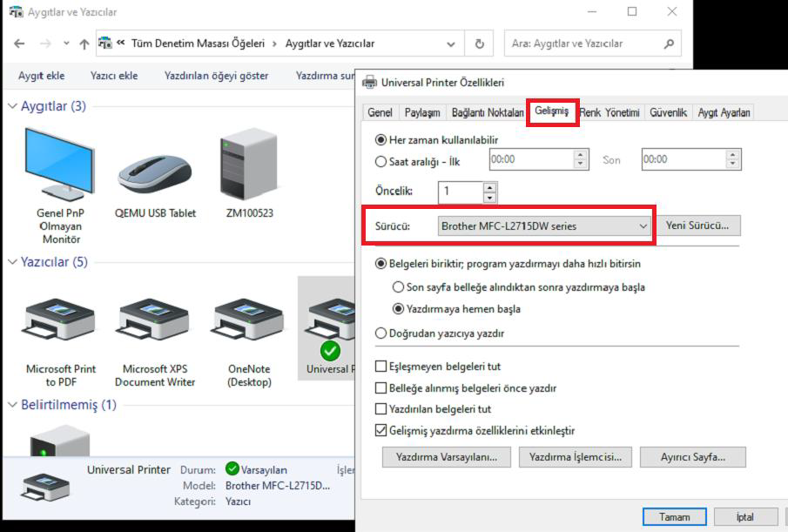The height and width of the screenshot is (532, 788).
Task: Check 'Yazdırılan belgeleri tut' checkbox
Action: (381, 409)
